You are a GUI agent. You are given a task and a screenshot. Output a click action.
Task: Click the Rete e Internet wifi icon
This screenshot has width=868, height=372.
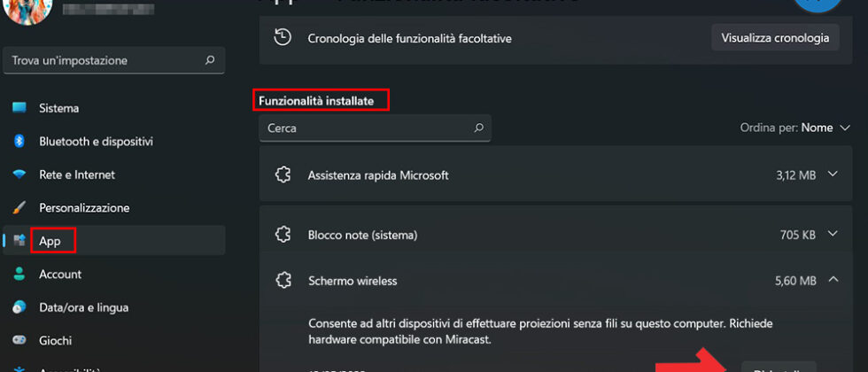point(19,174)
